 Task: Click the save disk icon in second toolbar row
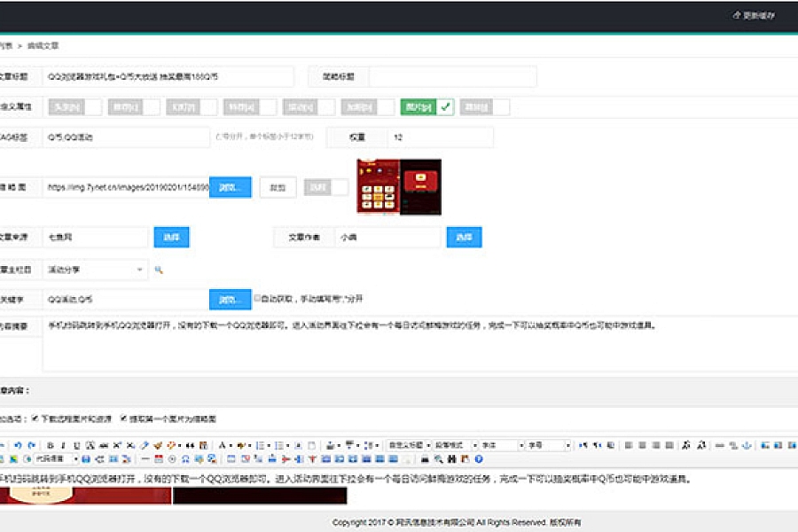click(86, 459)
